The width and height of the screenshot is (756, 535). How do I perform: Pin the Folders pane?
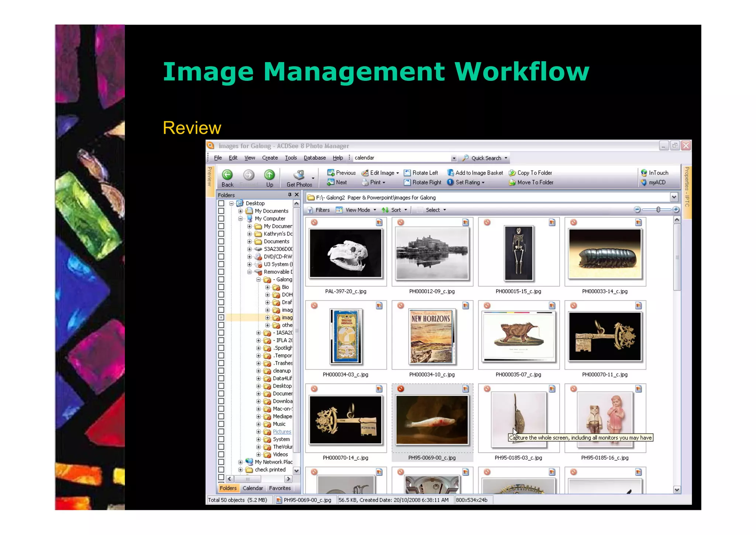pyautogui.click(x=289, y=195)
